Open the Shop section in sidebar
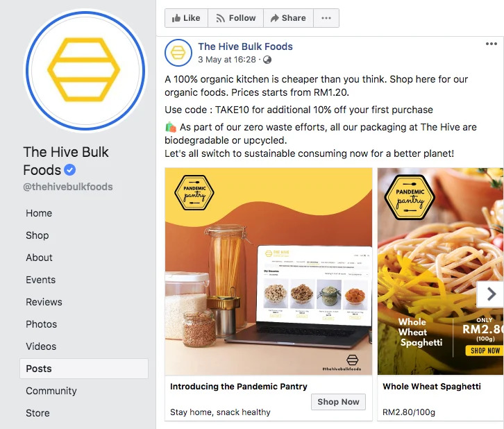 [x=37, y=235]
